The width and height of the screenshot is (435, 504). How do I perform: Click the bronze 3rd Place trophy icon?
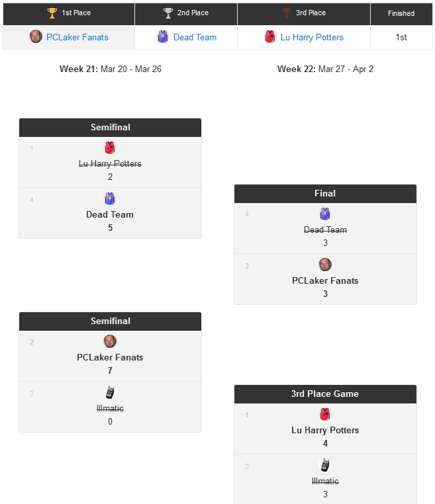pos(287,13)
